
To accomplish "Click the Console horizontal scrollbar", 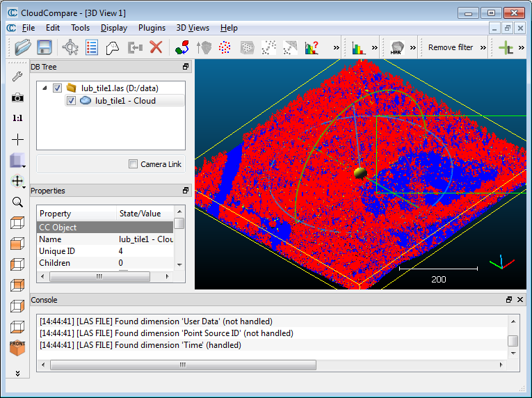I will coord(183,365).
